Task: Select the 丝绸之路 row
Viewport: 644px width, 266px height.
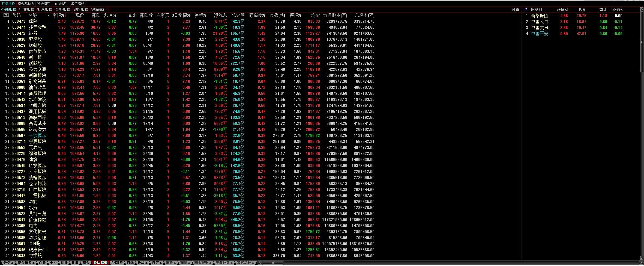Action: [x=188, y=105]
